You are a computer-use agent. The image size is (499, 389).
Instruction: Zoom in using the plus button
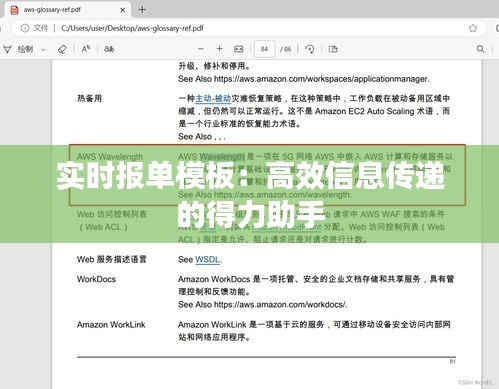coord(219,49)
